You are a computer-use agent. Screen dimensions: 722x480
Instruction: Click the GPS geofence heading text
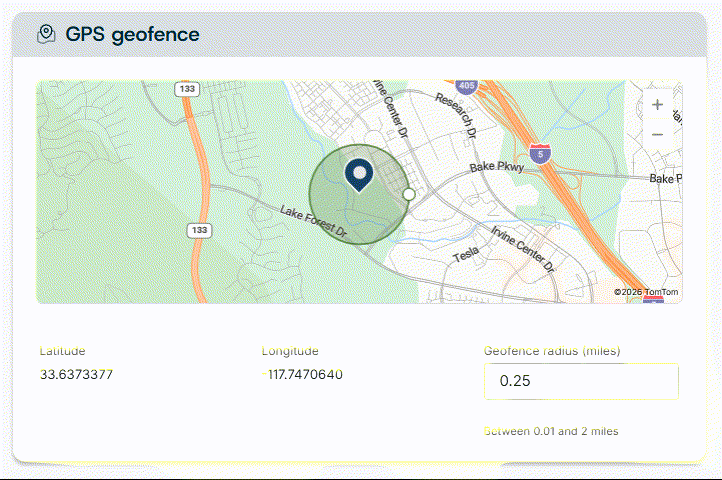coord(133,35)
